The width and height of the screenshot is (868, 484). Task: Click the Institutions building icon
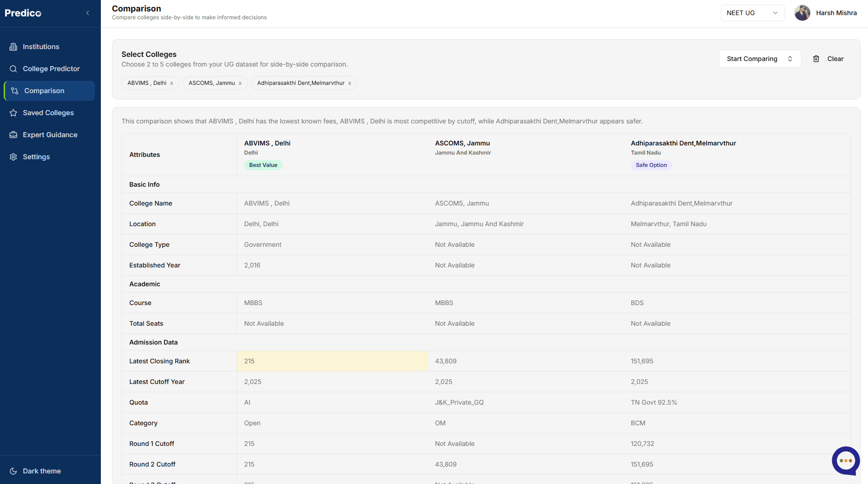[13, 47]
